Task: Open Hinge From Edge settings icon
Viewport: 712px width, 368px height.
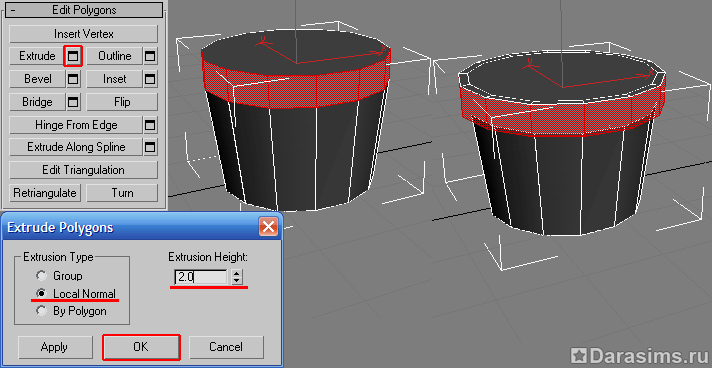Action: [x=150, y=125]
